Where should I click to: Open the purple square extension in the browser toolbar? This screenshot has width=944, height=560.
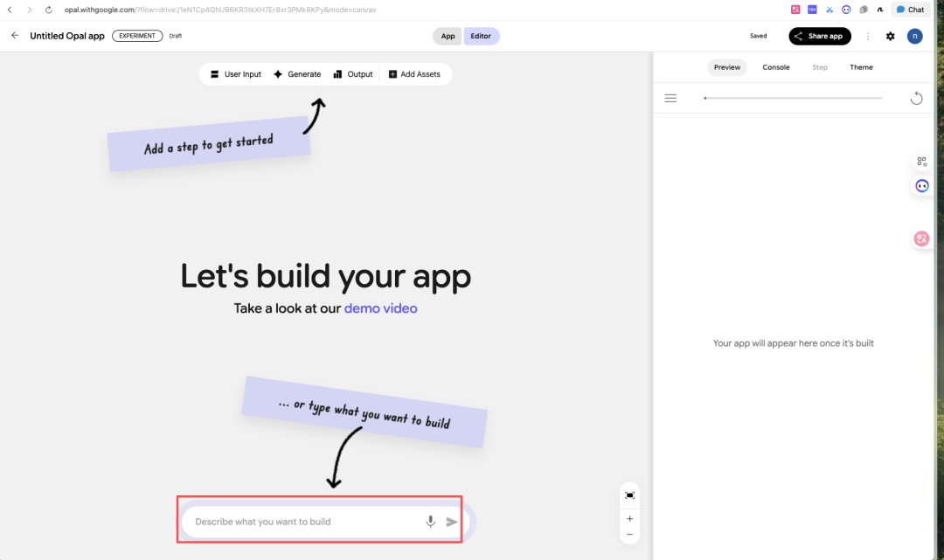[812, 10]
